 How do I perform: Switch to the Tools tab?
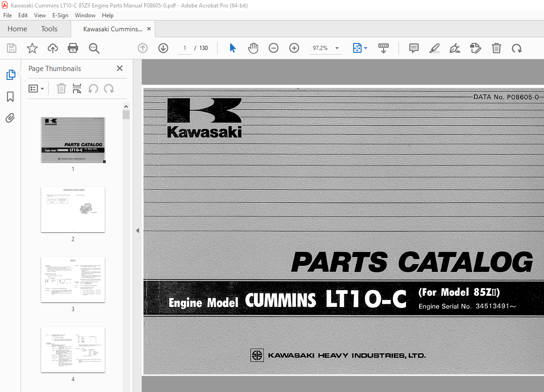click(x=49, y=29)
